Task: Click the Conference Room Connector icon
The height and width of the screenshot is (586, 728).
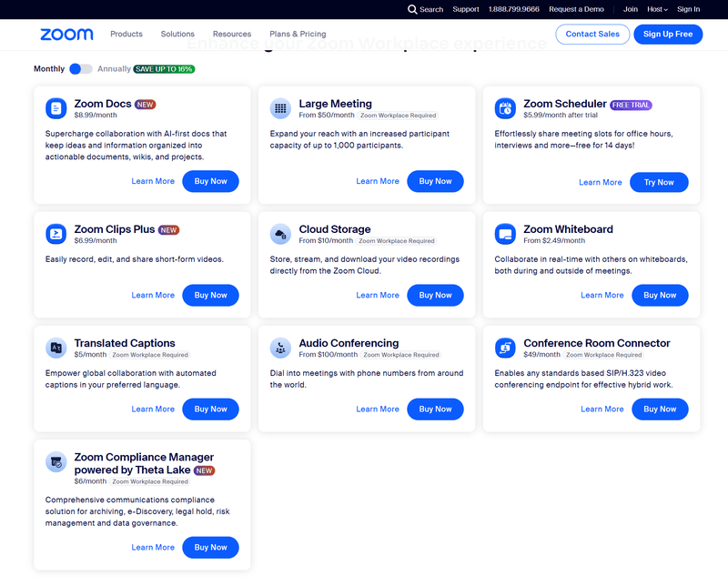Action: click(x=505, y=348)
